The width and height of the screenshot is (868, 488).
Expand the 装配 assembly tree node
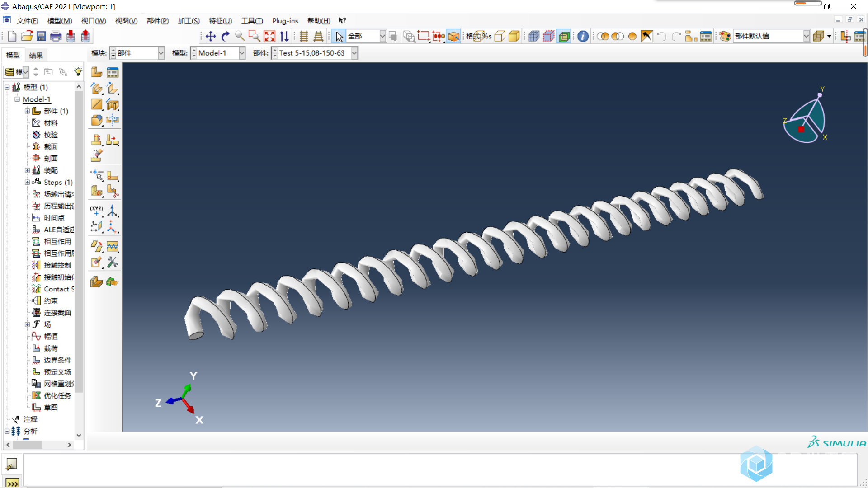tap(27, 170)
